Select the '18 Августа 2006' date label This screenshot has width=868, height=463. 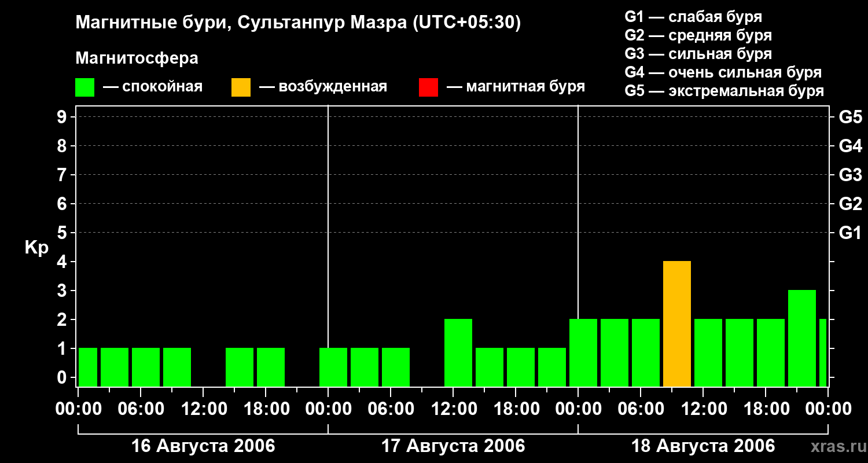[x=703, y=446]
